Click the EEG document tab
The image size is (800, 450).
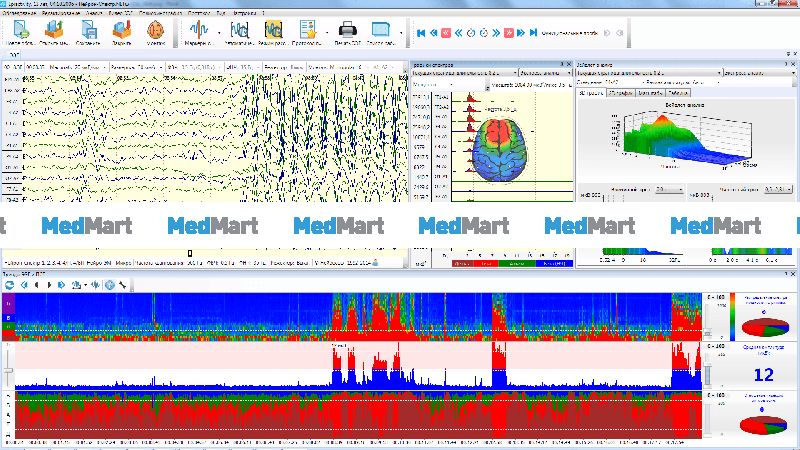pos(13,55)
